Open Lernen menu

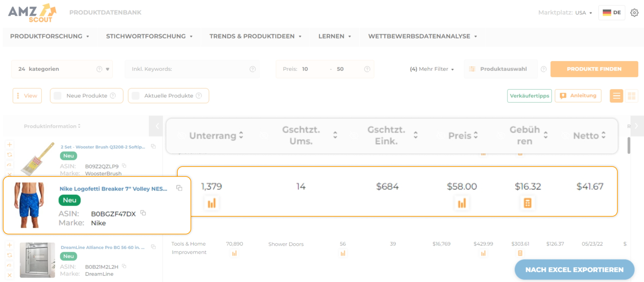tap(335, 37)
